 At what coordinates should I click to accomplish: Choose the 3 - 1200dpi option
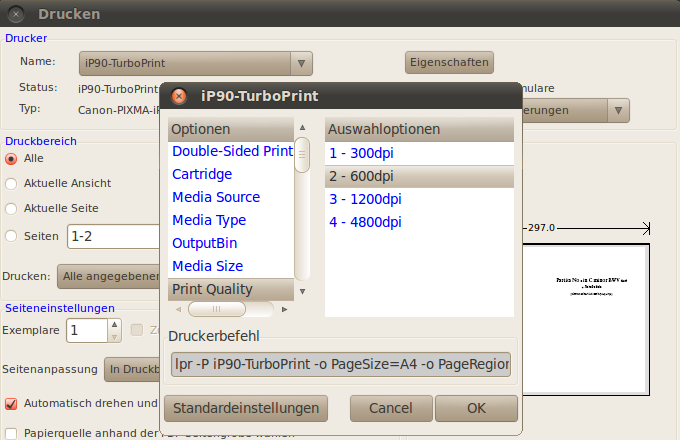point(365,198)
